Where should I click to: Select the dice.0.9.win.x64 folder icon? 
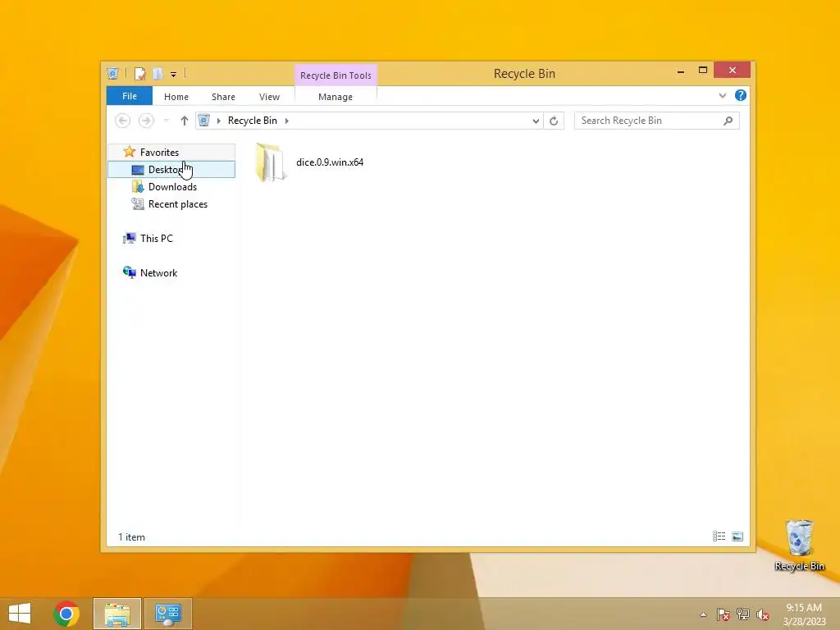pos(269,162)
